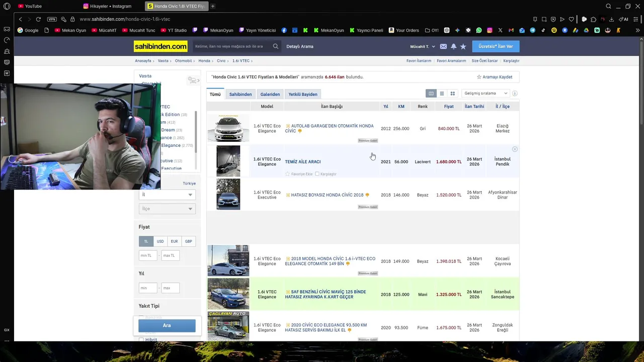Open browser extensions puzzle icon
Viewport: 644px width, 362px height.
click(593, 19)
